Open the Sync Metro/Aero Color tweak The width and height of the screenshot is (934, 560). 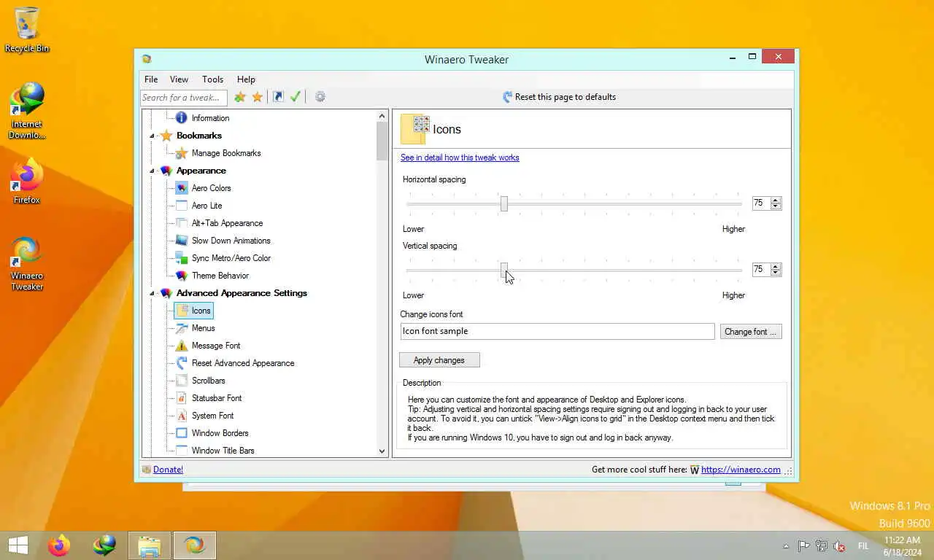pyautogui.click(x=231, y=258)
